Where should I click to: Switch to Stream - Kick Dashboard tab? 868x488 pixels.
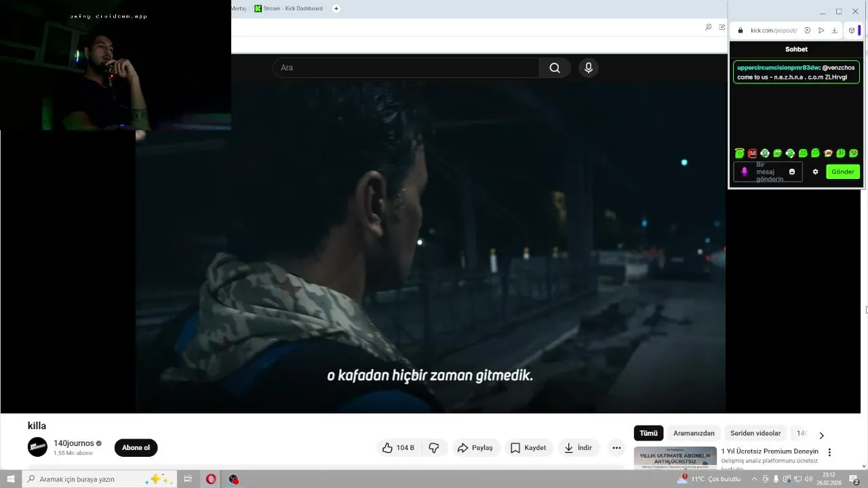click(289, 9)
